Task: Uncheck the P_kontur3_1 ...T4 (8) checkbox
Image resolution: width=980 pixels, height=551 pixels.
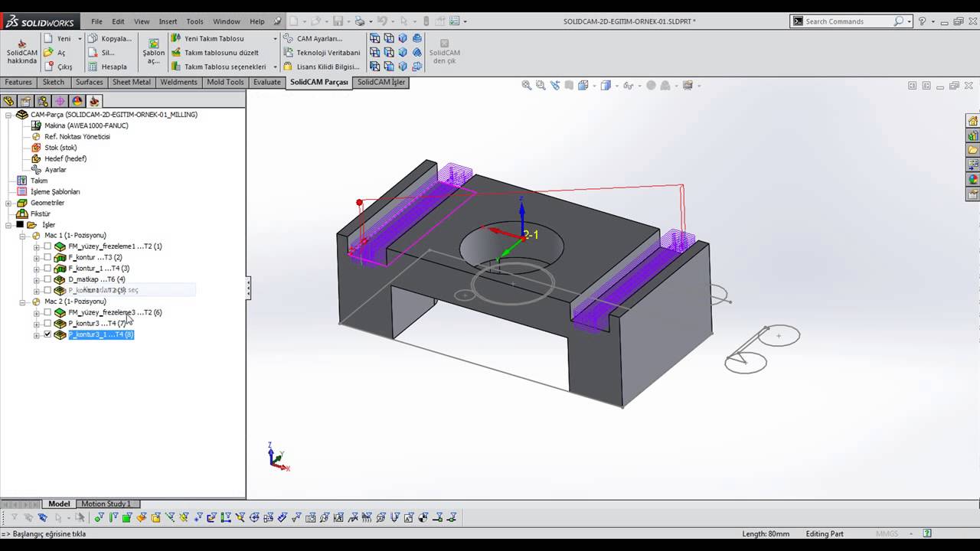Action: click(x=47, y=334)
